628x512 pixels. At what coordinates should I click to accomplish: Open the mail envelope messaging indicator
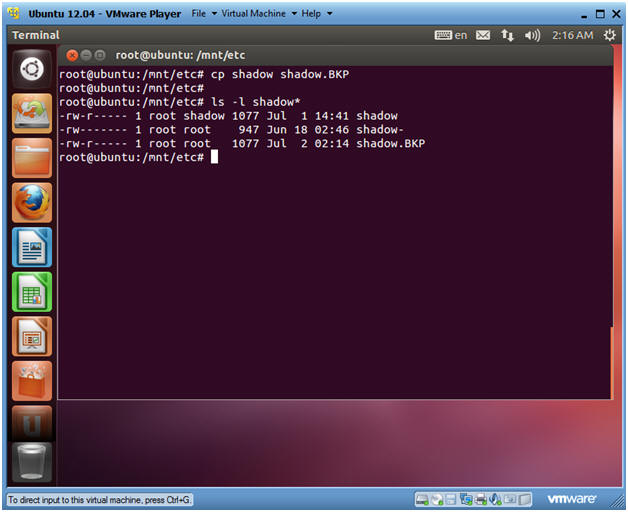pyautogui.click(x=483, y=35)
